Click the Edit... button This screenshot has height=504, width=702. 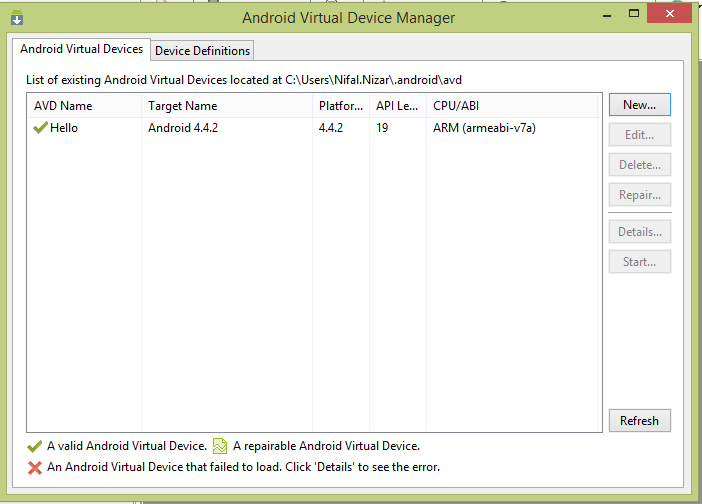[x=639, y=135]
